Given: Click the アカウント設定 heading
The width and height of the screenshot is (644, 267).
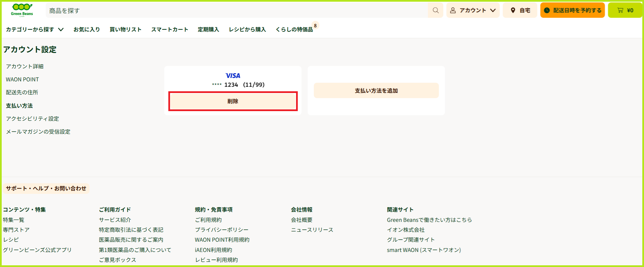Looking at the screenshot, I should pos(30,50).
